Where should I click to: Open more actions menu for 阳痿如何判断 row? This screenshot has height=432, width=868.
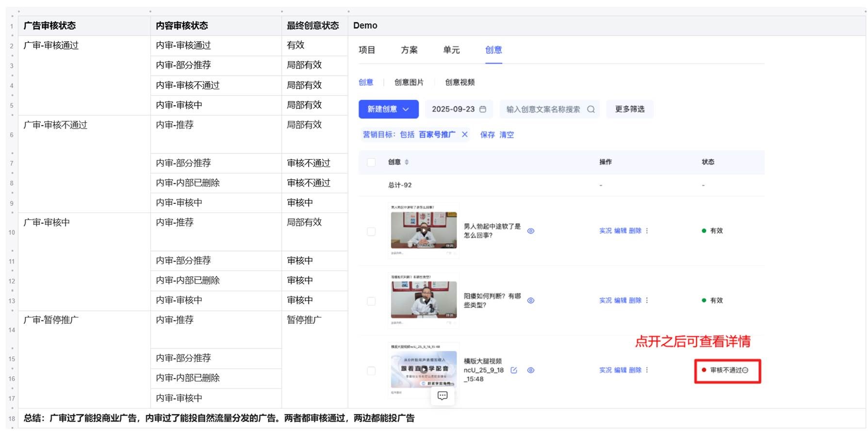647,300
